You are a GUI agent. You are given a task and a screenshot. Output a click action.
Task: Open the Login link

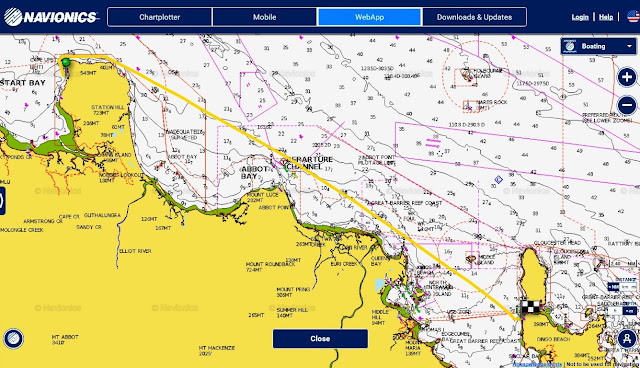coord(580,17)
